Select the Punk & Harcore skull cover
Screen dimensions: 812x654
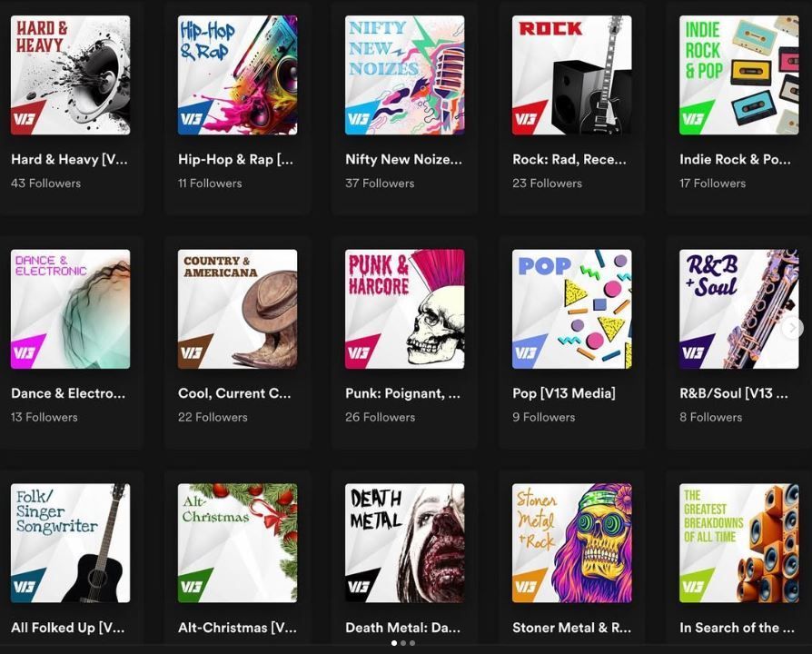404,309
